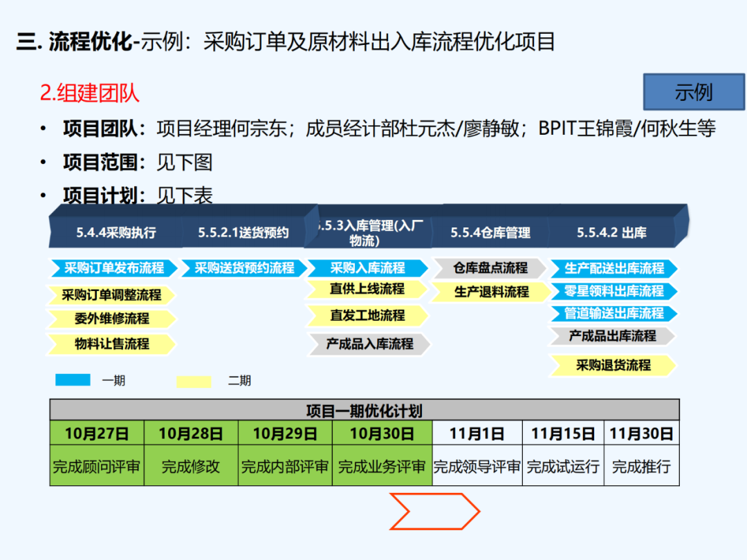
Task: Select the 完成业务评审 table cell
Action: (382, 466)
